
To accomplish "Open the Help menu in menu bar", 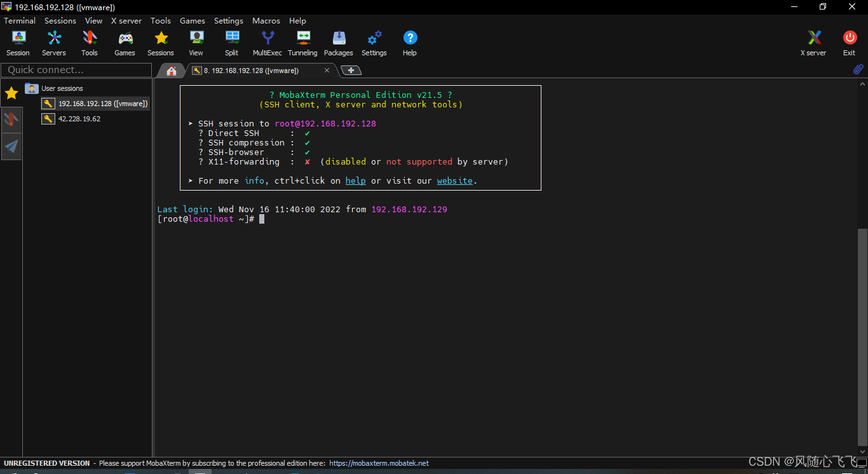I will tap(298, 20).
